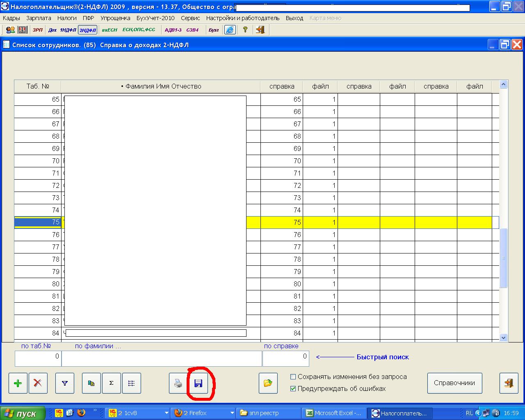Uncheck 'Предупреждать об ошибках' checkbox
Screen dimensions: 525x420
click(x=293, y=388)
